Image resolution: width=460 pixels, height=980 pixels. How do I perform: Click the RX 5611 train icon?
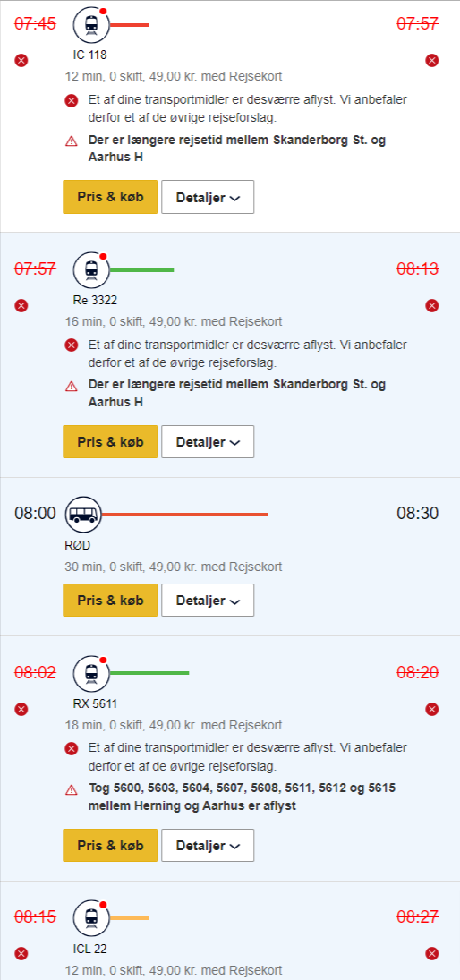[91, 673]
